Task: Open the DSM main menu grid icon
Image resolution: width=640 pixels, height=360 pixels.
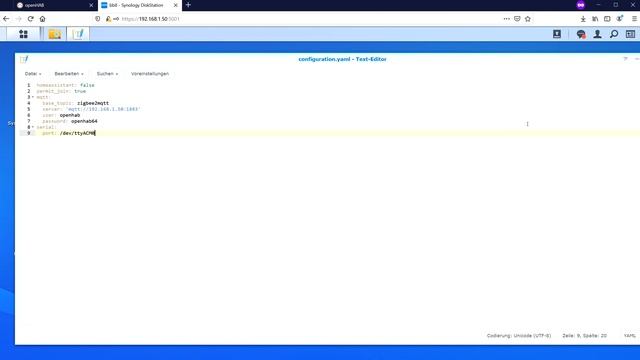Action: (x=23, y=34)
